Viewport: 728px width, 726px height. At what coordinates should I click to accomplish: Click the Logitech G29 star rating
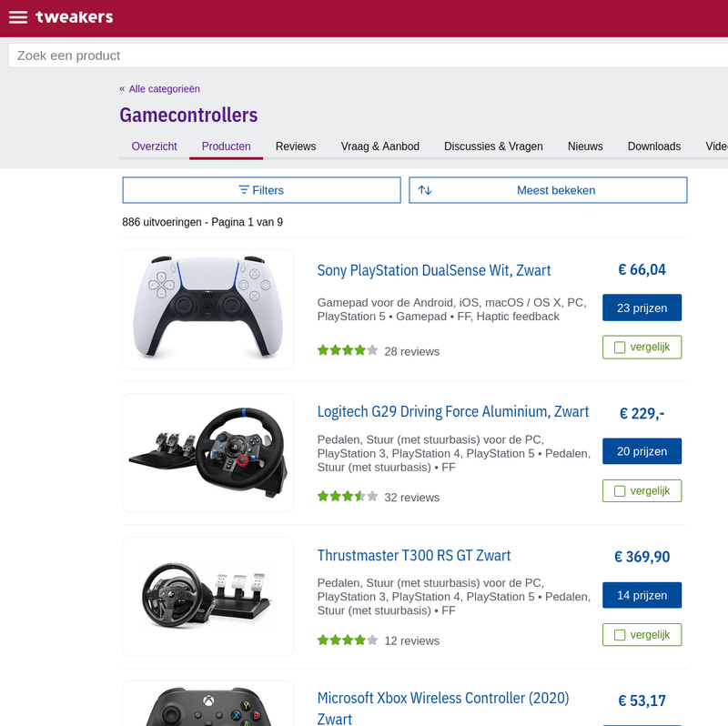pos(347,497)
